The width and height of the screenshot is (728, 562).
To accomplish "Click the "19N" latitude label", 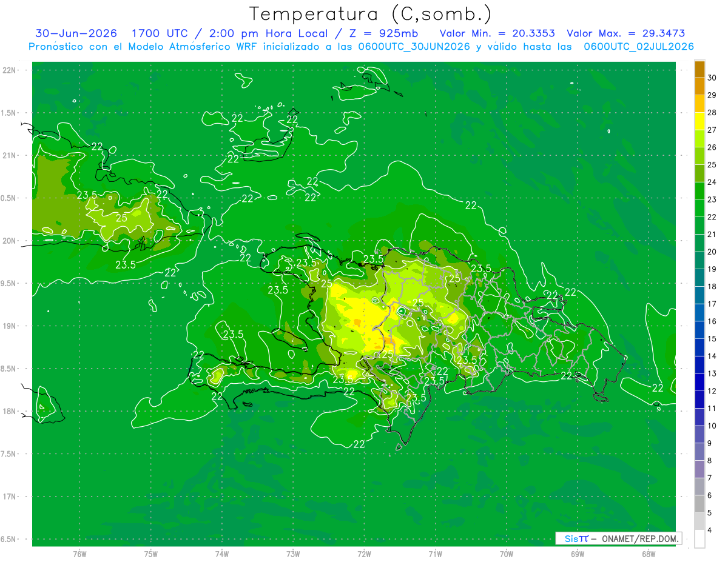I will (10, 326).
